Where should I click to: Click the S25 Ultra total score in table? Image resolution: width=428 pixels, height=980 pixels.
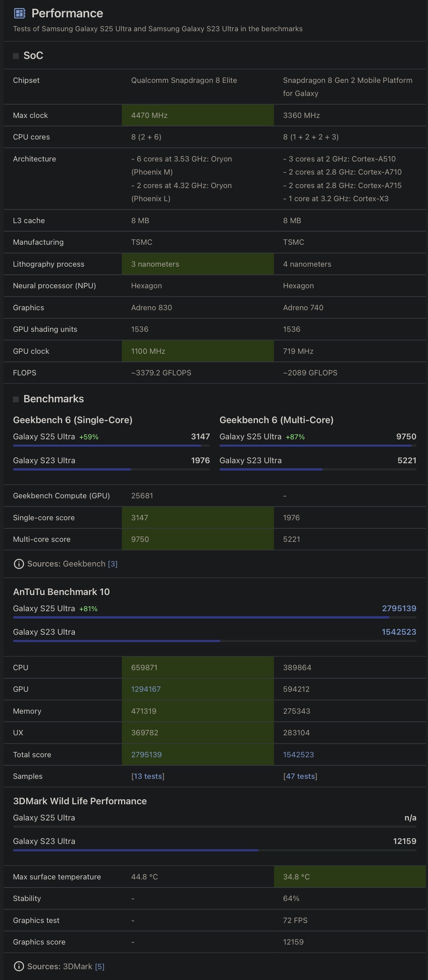click(x=146, y=755)
